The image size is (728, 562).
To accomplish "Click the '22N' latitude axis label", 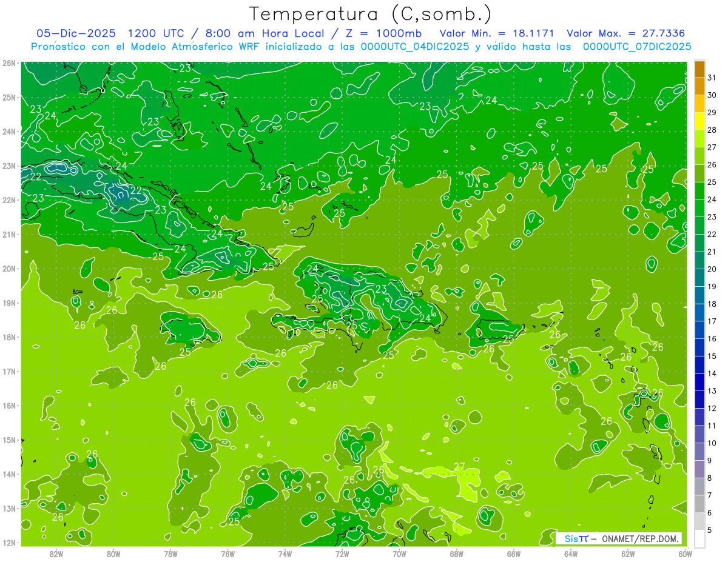I will 8,200.
